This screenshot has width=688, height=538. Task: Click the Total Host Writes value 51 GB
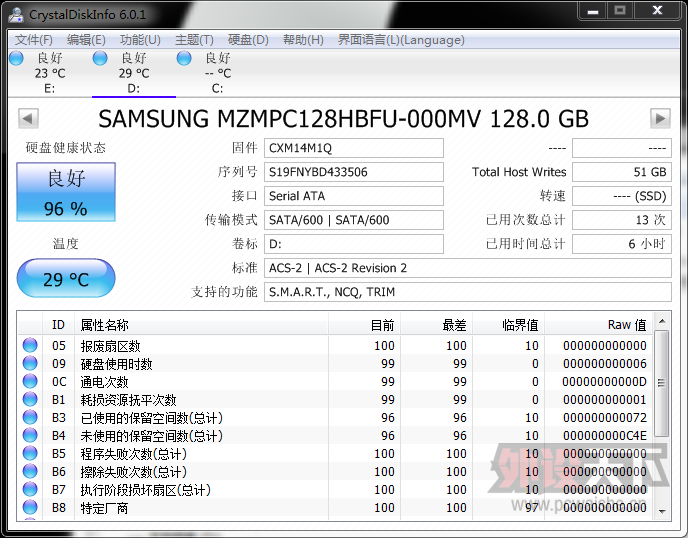click(622, 172)
